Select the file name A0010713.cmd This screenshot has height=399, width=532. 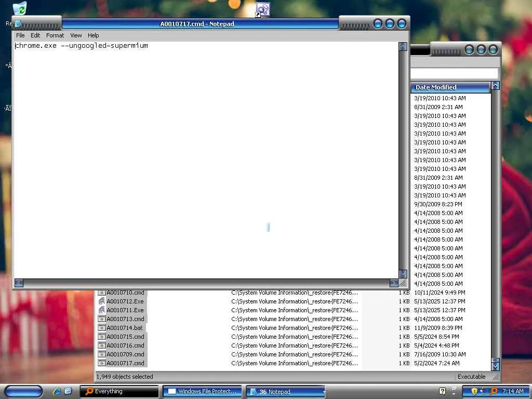click(x=125, y=319)
